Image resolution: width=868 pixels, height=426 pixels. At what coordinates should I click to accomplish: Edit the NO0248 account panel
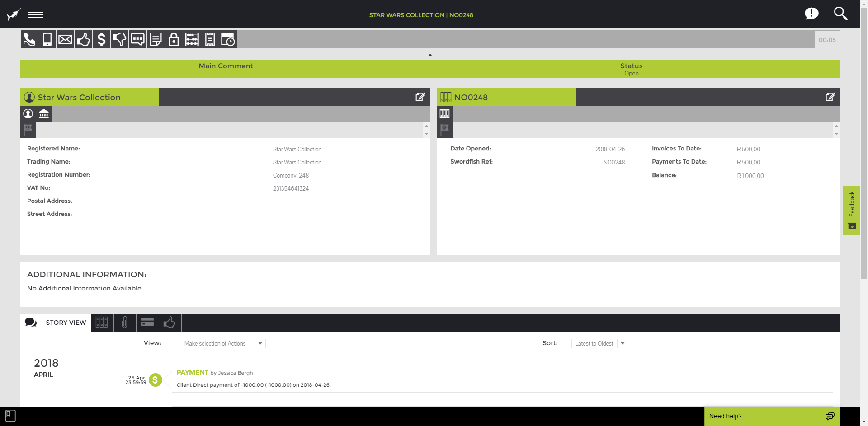[x=830, y=97]
